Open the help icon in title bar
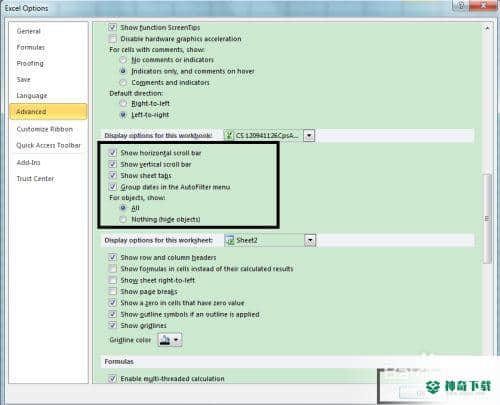The height and width of the screenshot is (405, 500). tap(461, 6)
